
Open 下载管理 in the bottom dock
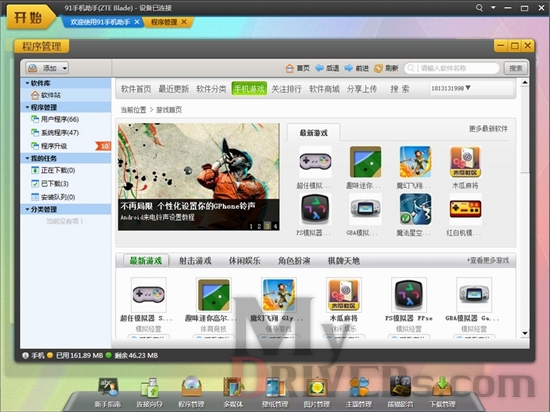coord(442,392)
